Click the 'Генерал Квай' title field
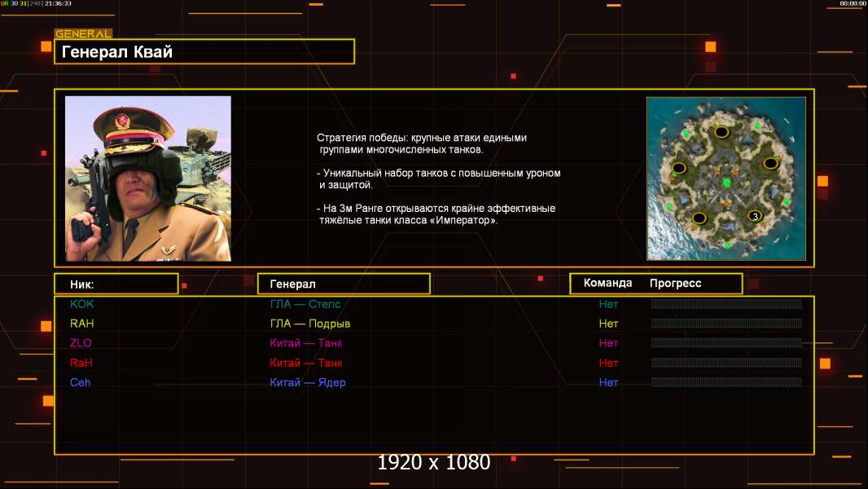 pos(204,51)
